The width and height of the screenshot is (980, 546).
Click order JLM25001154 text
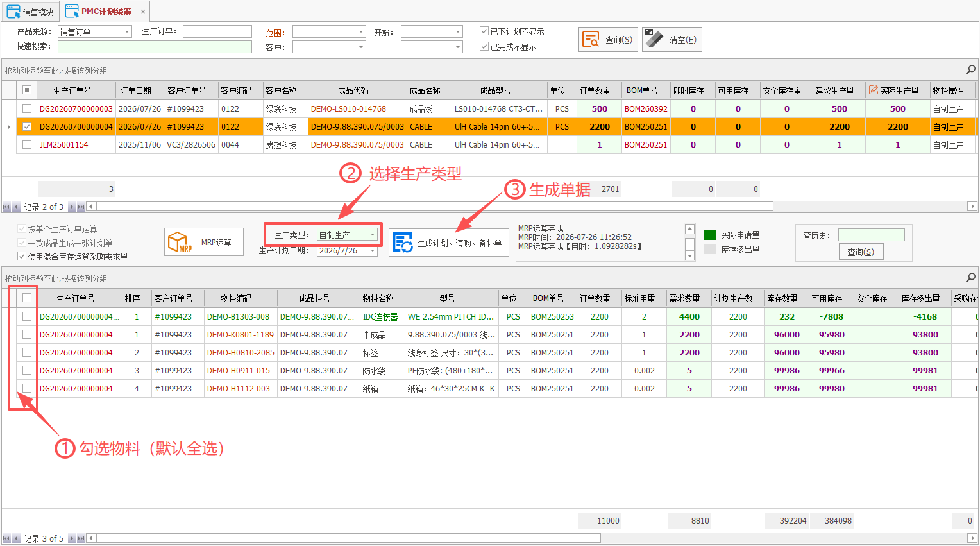click(64, 145)
